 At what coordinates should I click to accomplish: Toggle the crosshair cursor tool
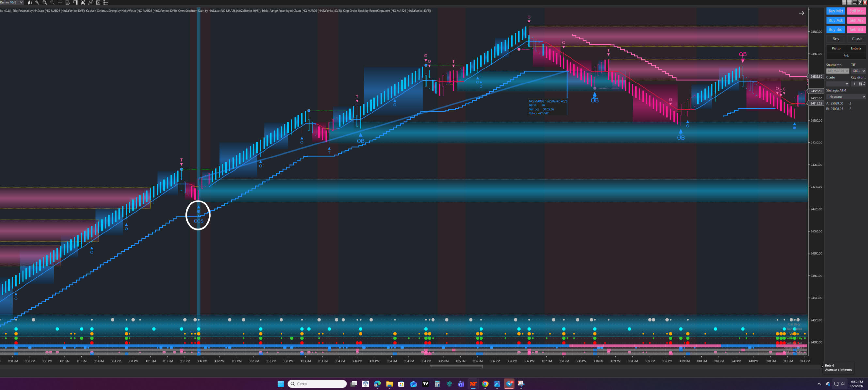pyautogui.click(x=60, y=2)
